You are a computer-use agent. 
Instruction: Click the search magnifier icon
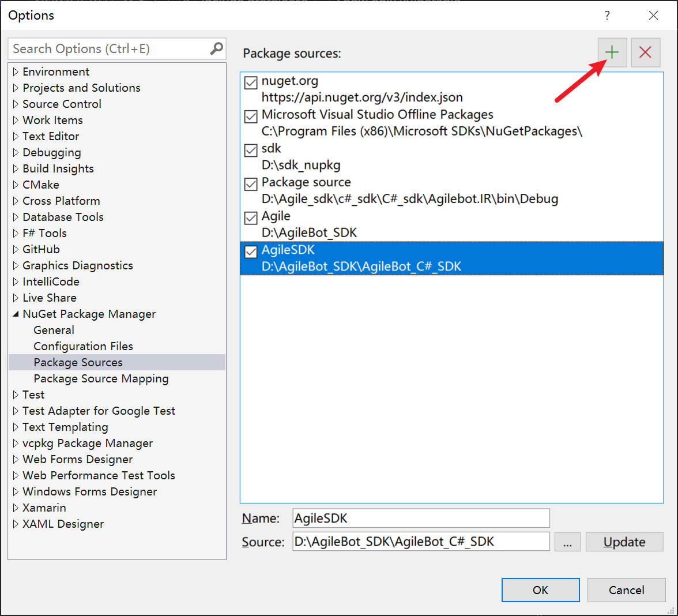click(x=216, y=48)
